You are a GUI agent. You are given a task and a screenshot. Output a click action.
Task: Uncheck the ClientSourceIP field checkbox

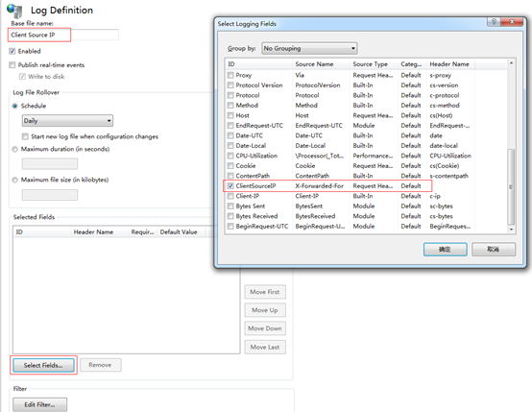click(230, 185)
